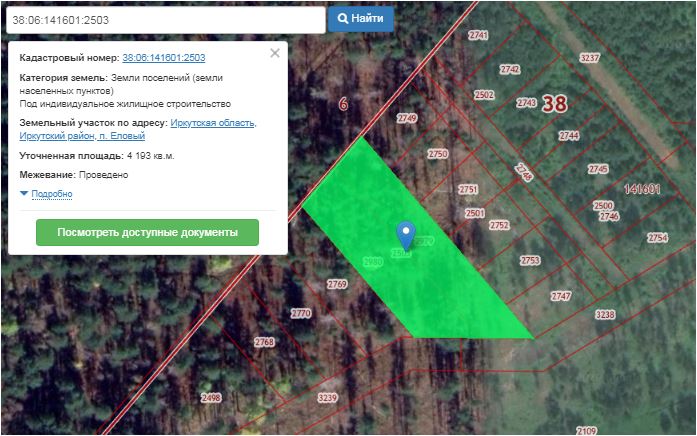This screenshot has width=697, height=436.
Task: Click parcel 2498 on the map
Action: (211, 398)
